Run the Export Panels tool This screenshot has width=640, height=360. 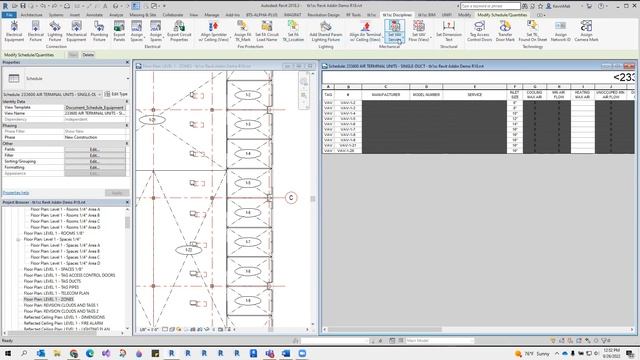click(x=119, y=31)
